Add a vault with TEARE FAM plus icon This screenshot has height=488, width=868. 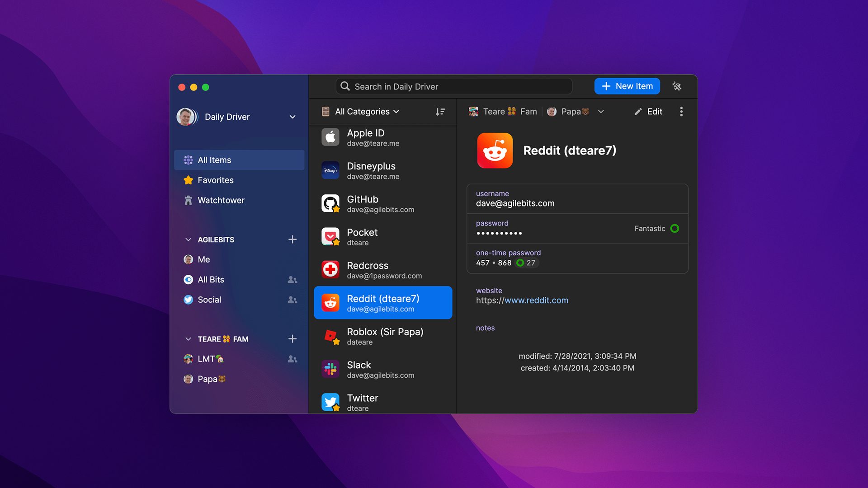(292, 339)
